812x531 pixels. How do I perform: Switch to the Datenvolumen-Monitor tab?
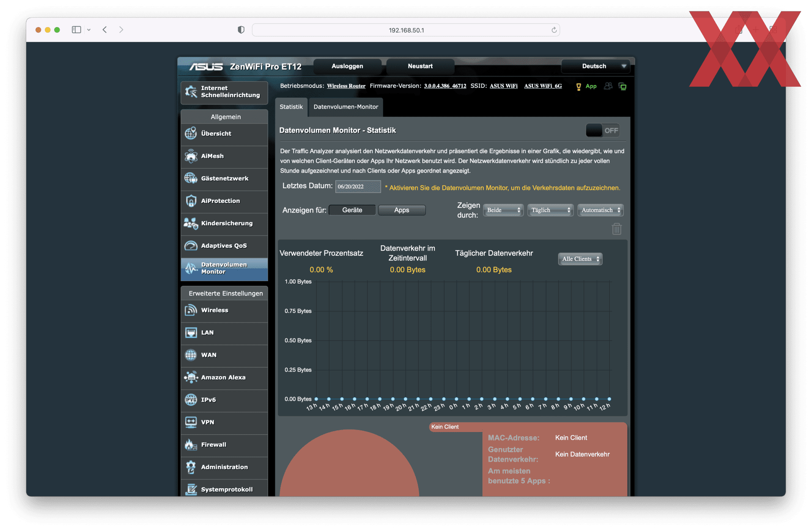pyautogui.click(x=346, y=107)
